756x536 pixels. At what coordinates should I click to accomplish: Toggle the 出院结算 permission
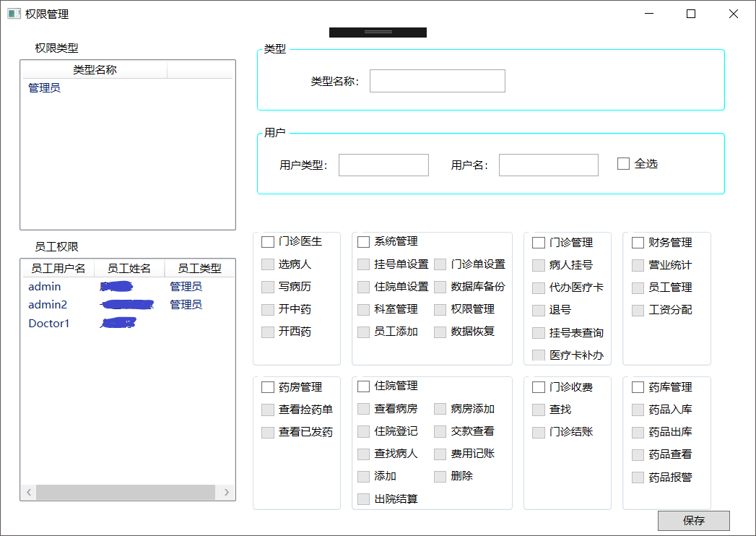tap(363, 498)
